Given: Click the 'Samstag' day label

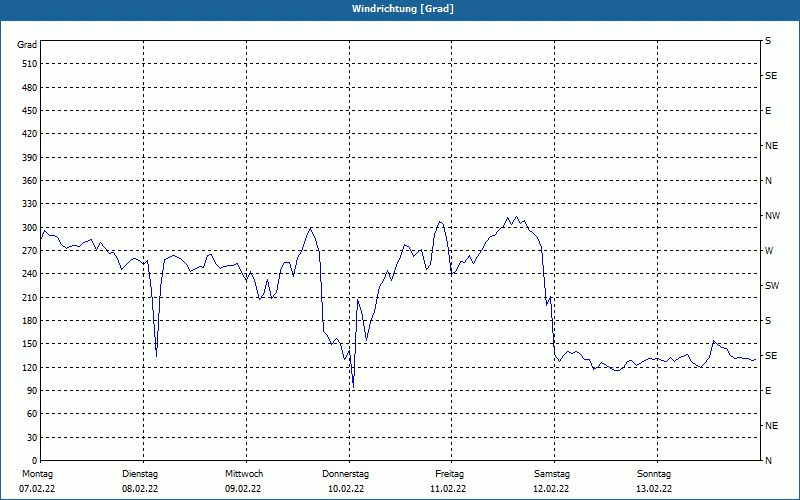Looking at the screenshot, I should point(552,474).
